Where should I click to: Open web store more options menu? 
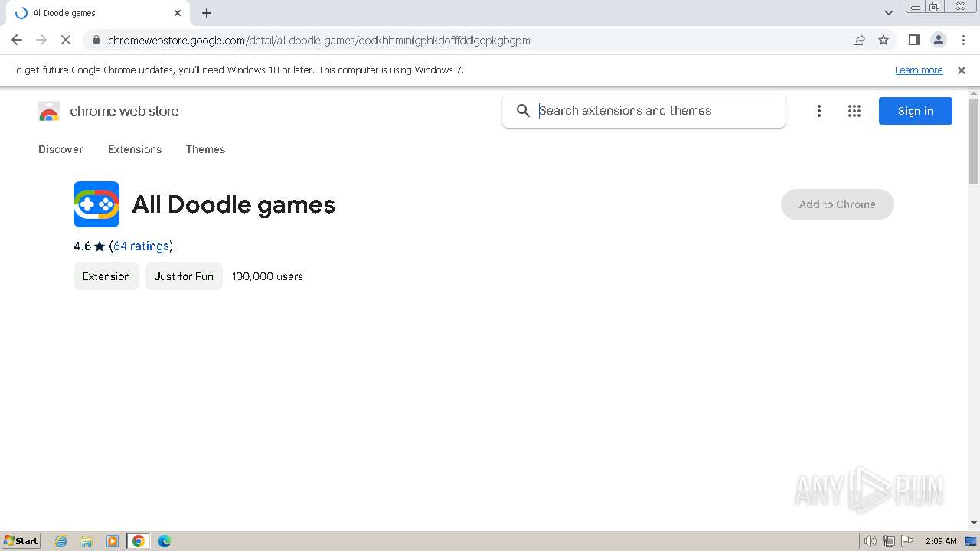819,111
